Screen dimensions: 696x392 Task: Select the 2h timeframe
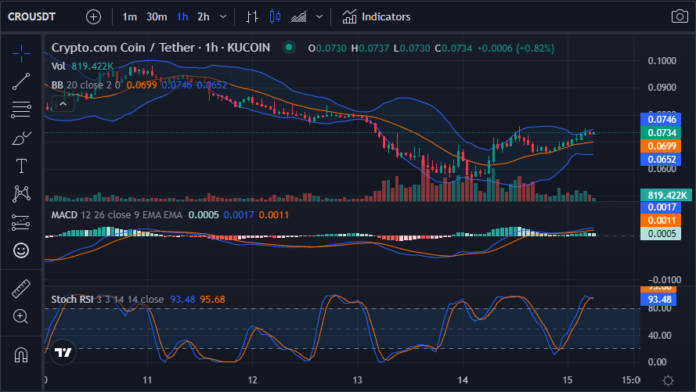[203, 17]
